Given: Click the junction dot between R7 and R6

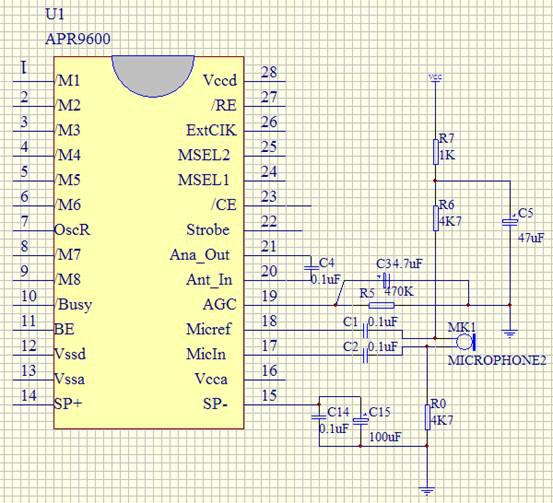Looking at the screenshot, I should 435,181.
